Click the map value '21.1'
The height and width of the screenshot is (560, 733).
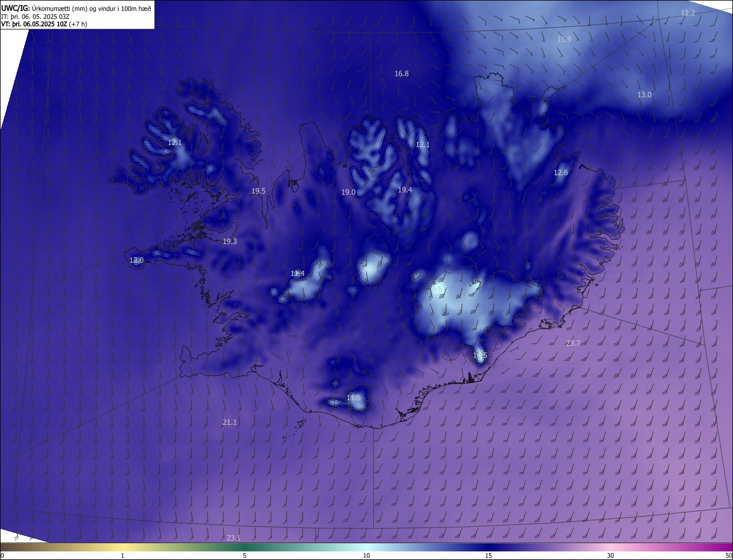click(230, 422)
